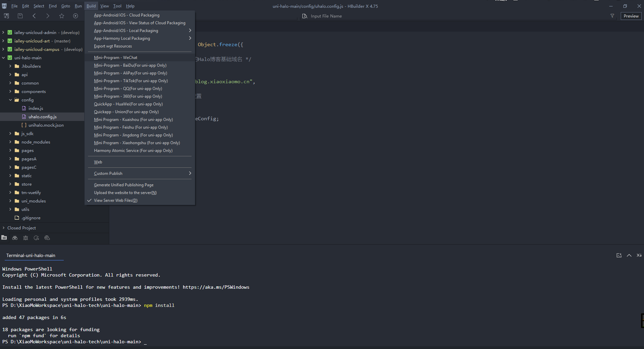
Task: Click the bug debug icon
Action: (26, 238)
